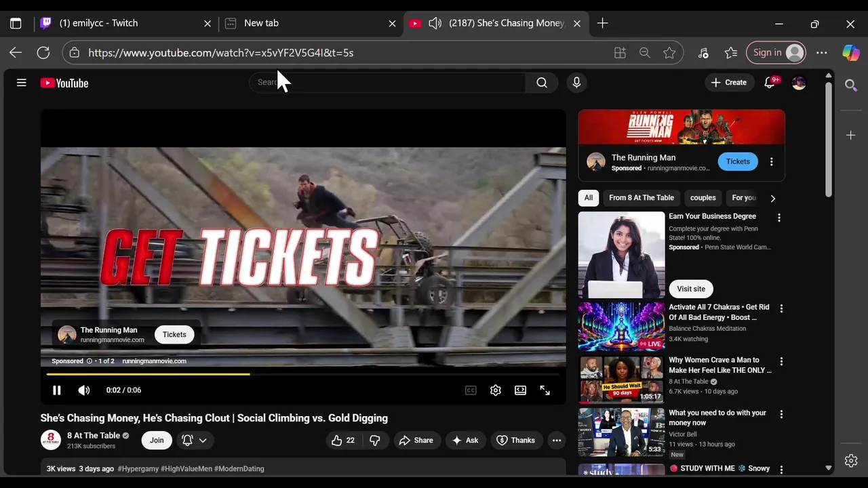Mute tab via speaker icon on YouTube tab

(435, 23)
